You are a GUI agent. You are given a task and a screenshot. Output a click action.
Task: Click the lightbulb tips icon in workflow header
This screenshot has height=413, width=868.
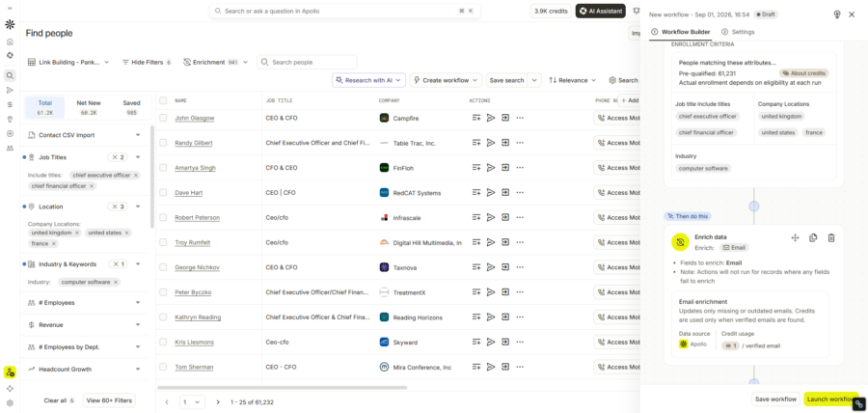pyautogui.click(x=837, y=14)
